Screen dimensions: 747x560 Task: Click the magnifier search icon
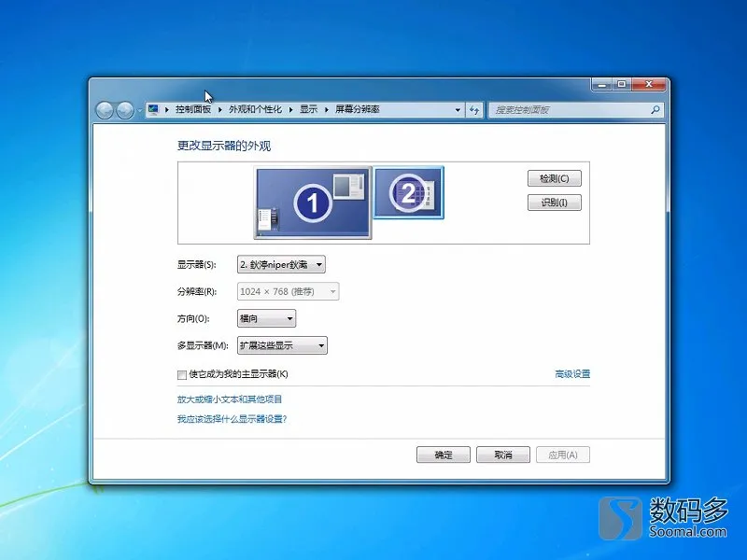655,110
